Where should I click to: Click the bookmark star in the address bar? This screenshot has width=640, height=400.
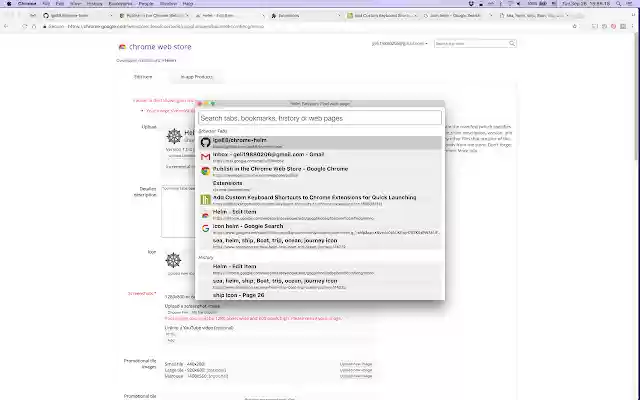tap(575, 26)
